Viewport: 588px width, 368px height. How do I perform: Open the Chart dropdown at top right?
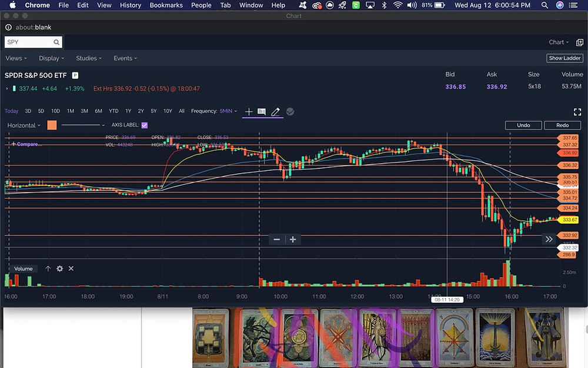(559, 42)
